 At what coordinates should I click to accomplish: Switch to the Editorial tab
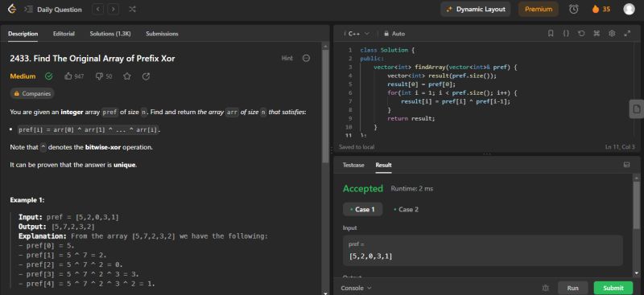point(64,34)
